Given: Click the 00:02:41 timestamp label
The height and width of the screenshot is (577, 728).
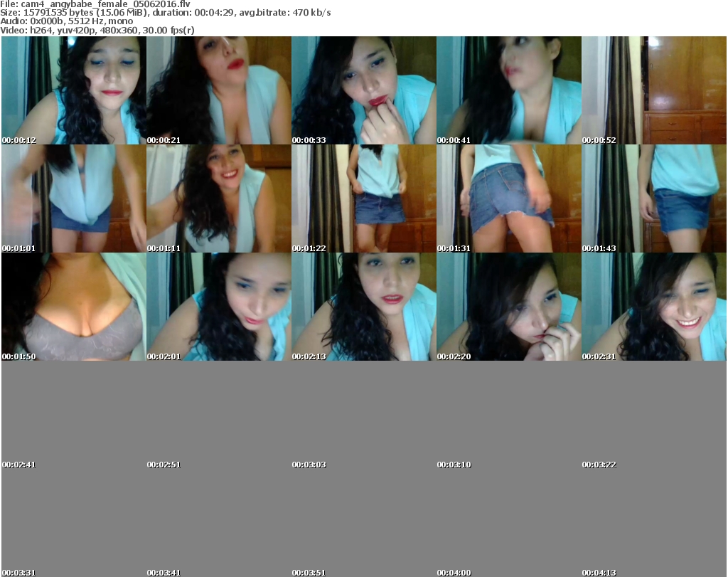Looking at the screenshot, I should pos(18,465).
